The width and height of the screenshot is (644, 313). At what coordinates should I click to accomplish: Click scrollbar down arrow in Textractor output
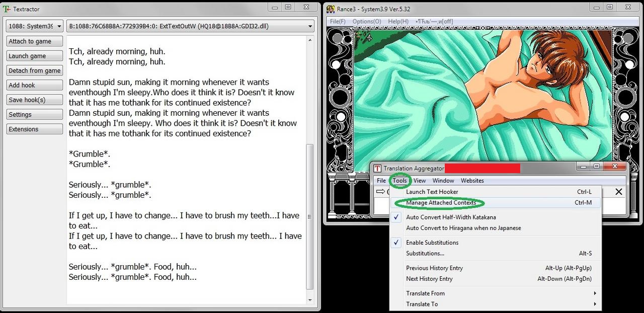point(310,300)
